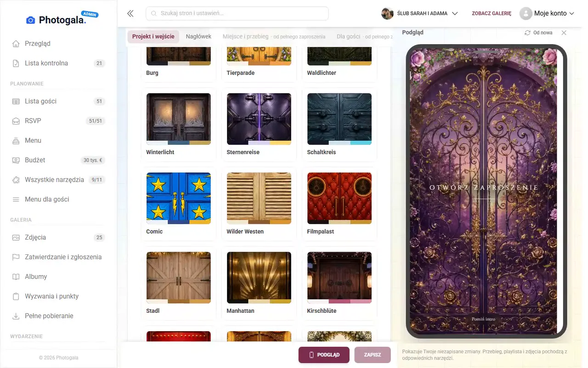Click the table icon beside Lista gości
The height and width of the screenshot is (368, 588).
(16, 101)
